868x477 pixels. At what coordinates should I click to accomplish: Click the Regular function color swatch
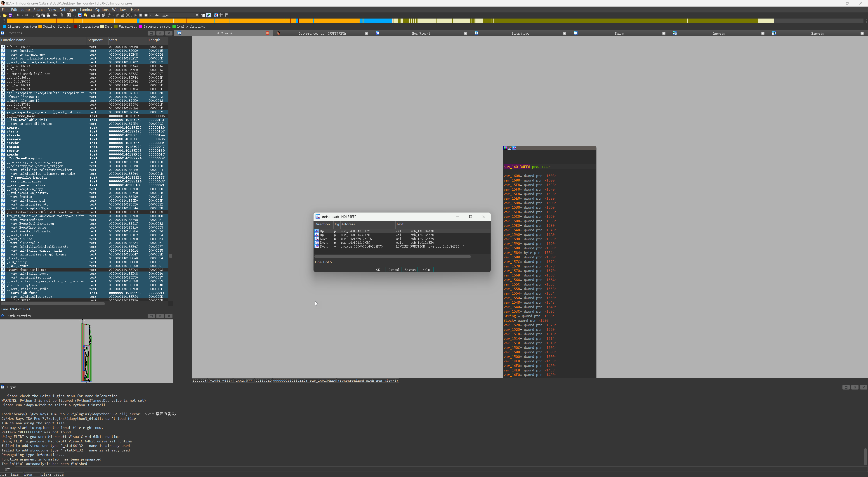[x=40, y=26]
